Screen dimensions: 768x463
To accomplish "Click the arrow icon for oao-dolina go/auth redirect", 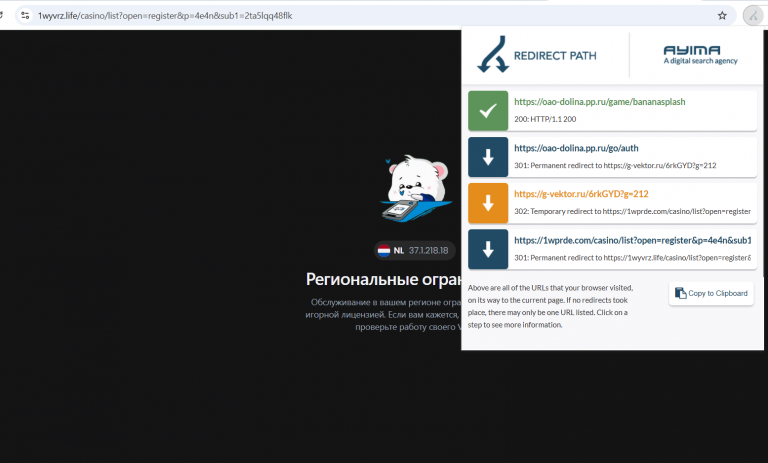I will pos(488,157).
